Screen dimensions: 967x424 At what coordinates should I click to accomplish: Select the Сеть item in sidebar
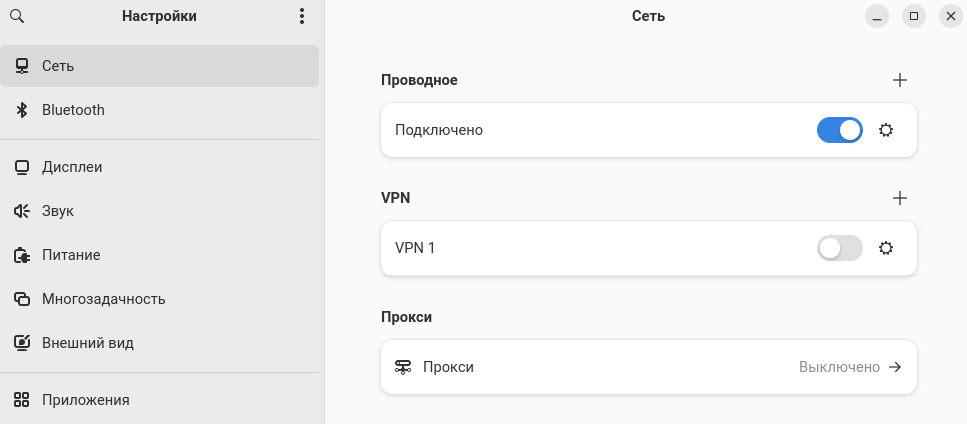point(58,66)
